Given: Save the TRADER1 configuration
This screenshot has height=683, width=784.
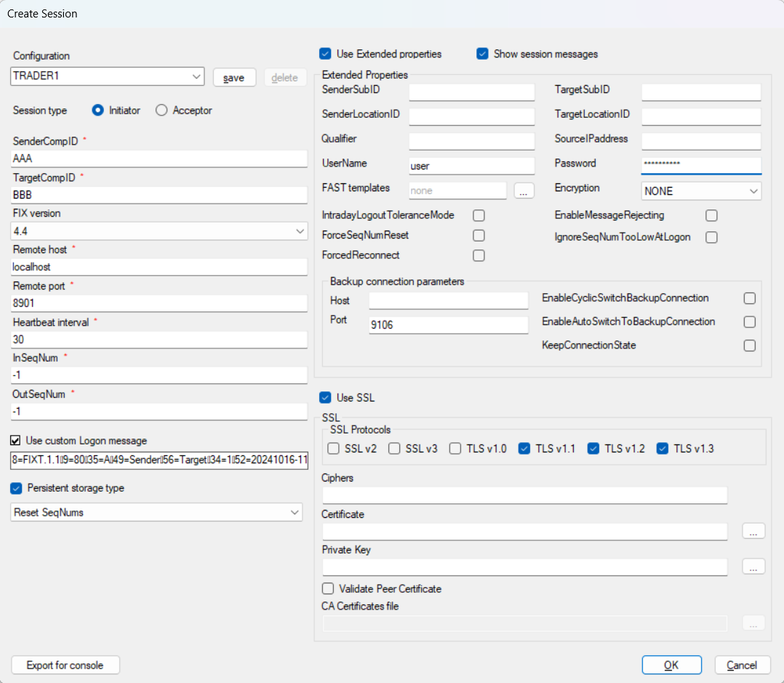Looking at the screenshot, I should [x=234, y=77].
